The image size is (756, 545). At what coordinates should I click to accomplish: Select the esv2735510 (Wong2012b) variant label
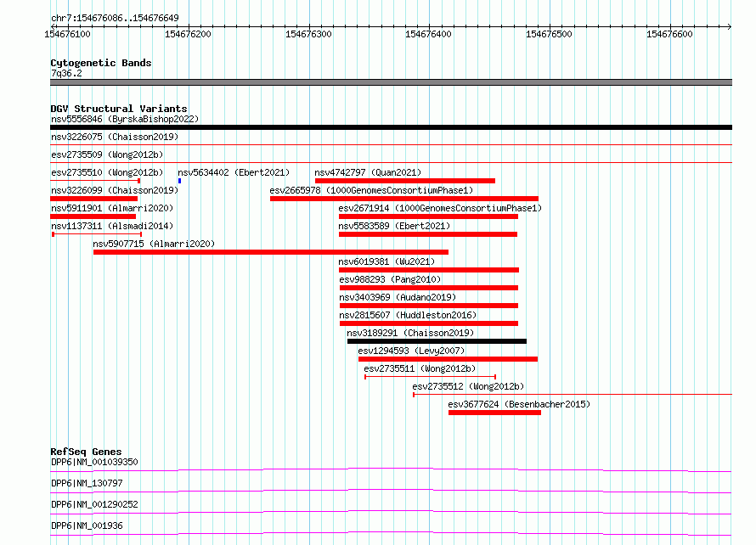(x=107, y=172)
